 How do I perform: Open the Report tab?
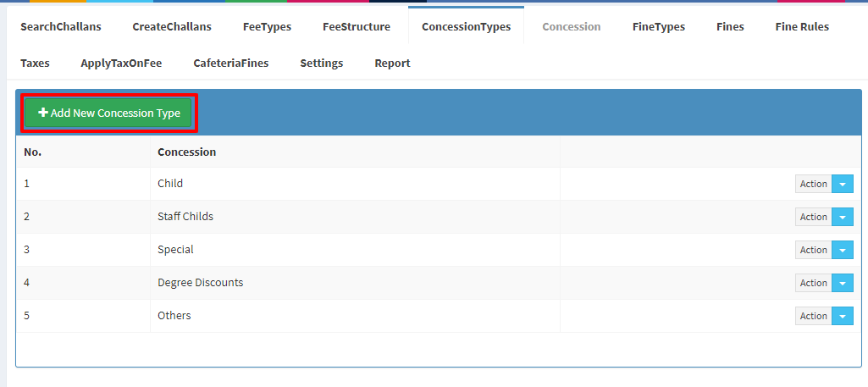[x=392, y=64]
